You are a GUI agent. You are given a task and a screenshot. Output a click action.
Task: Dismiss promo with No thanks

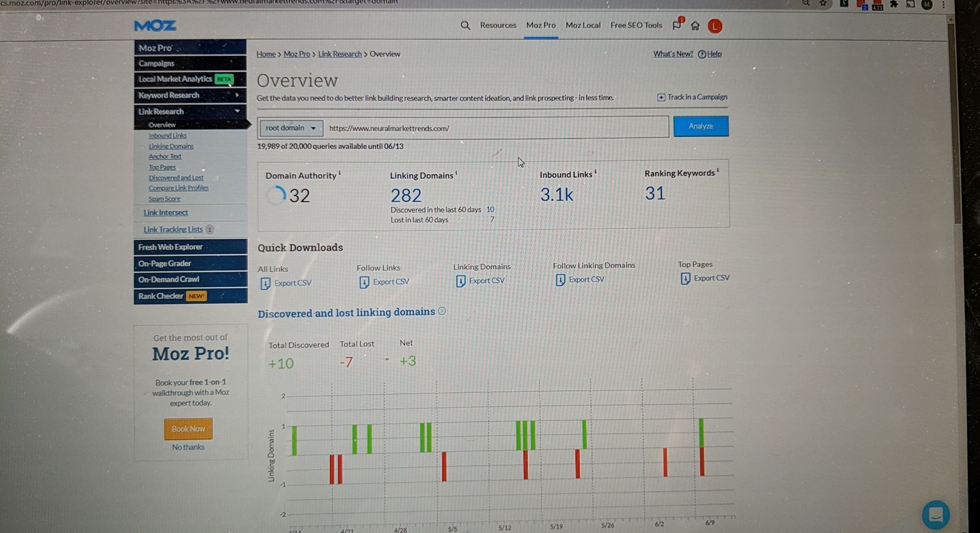(188, 447)
